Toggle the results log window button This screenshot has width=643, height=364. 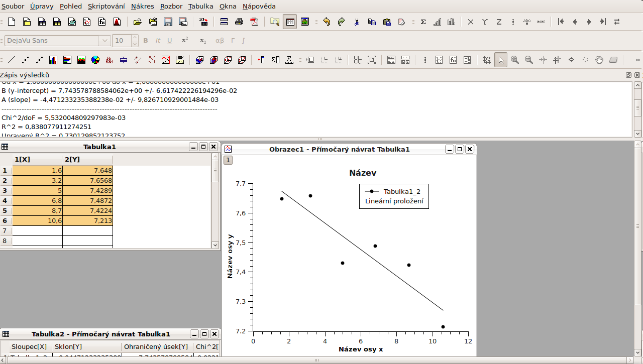point(290,22)
